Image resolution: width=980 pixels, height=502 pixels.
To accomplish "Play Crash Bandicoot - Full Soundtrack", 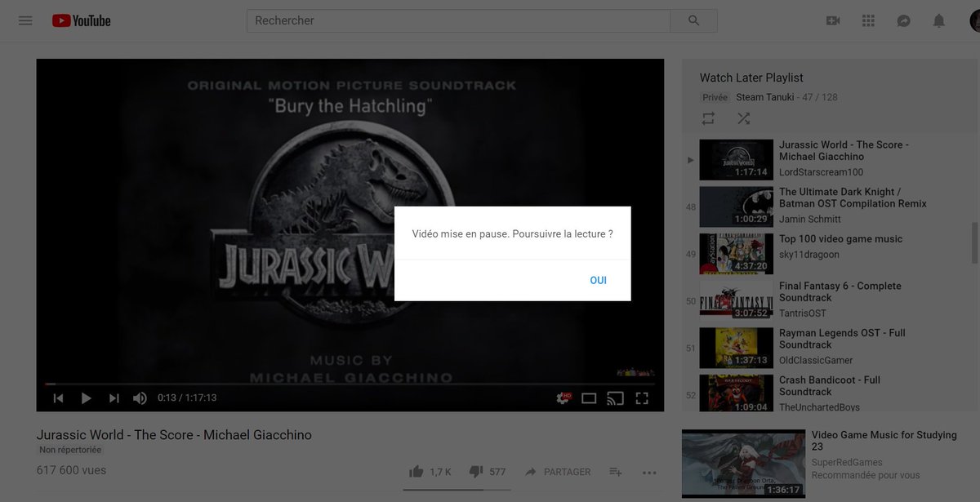I will [830, 385].
